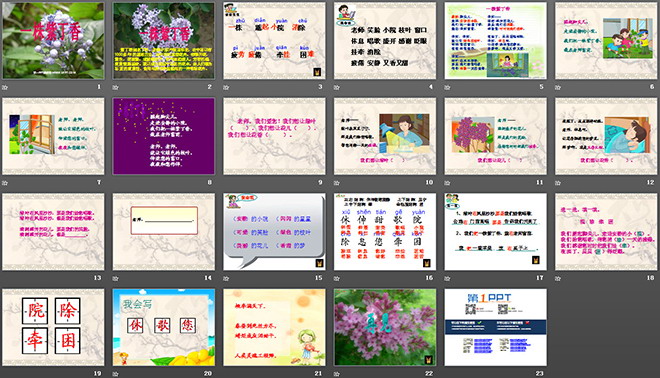Select slide 1 lilac title thumbnail

(53, 40)
